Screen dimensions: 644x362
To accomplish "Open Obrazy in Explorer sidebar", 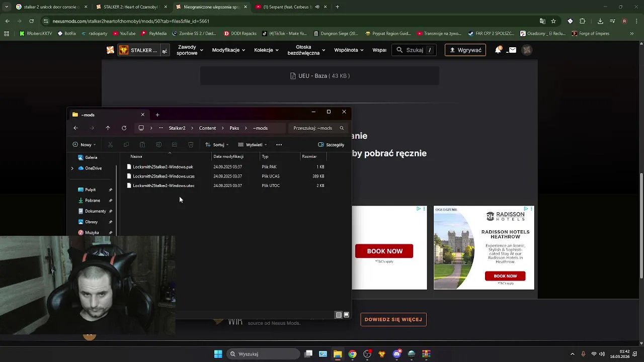I will coord(92,222).
